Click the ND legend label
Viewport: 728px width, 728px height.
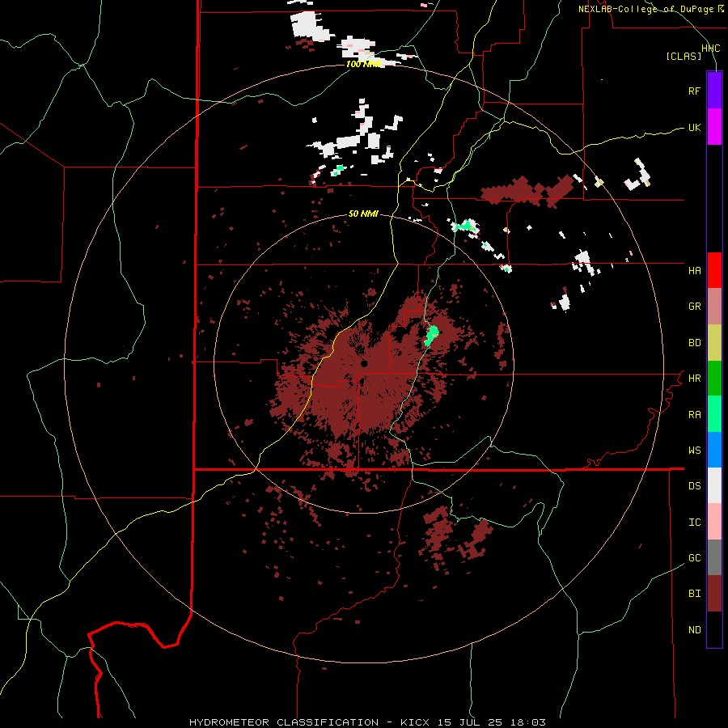point(694,630)
